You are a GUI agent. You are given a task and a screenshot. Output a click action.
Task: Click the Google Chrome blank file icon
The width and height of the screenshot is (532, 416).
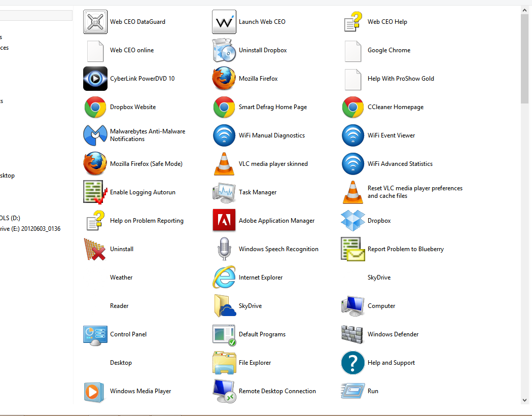(353, 51)
